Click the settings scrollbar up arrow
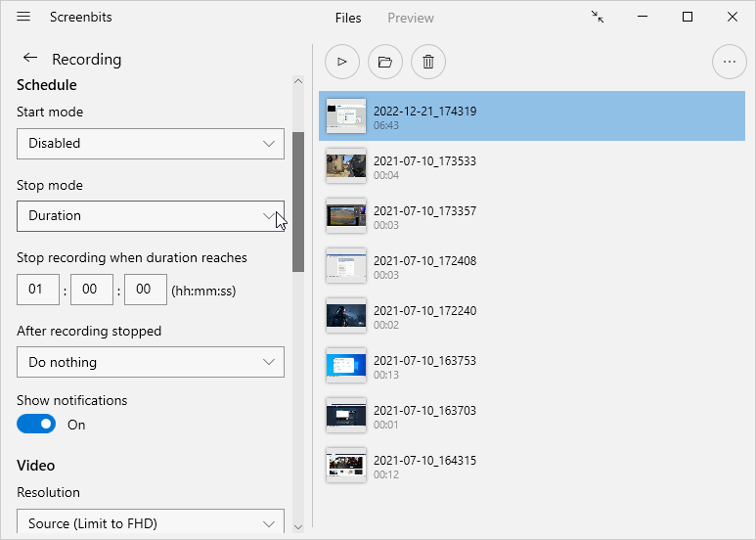This screenshot has width=756, height=540. point(298,81)
